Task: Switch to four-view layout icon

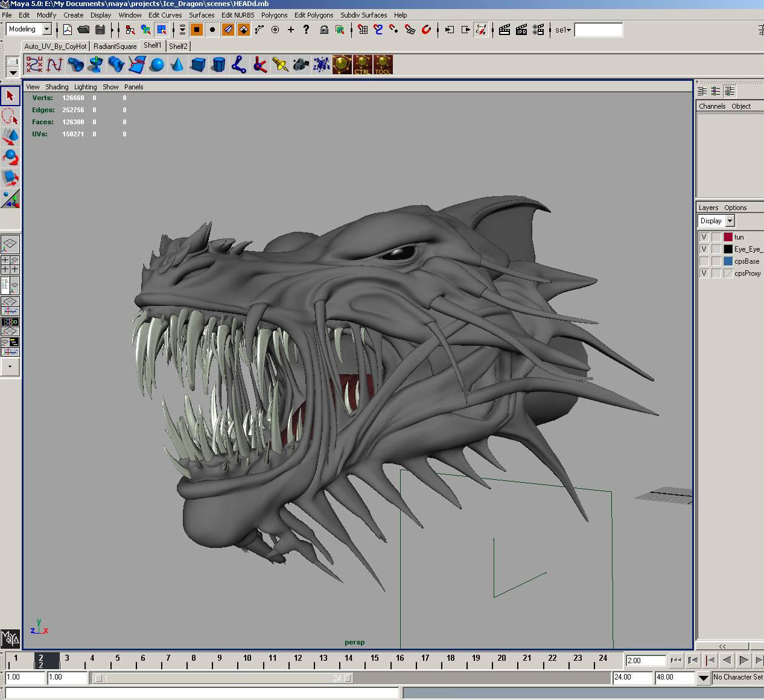Action: 10,265
